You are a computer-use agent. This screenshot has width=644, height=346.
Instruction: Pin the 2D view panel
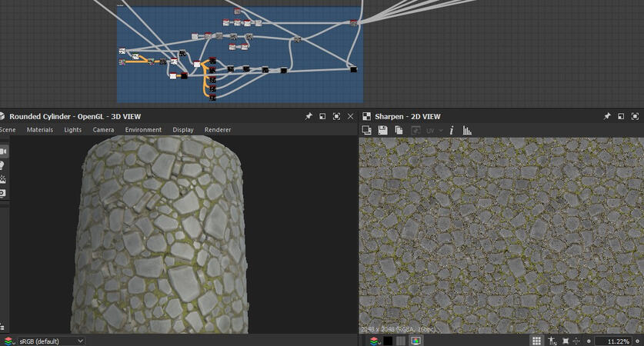pyautogui.click(x=606, y=116)
